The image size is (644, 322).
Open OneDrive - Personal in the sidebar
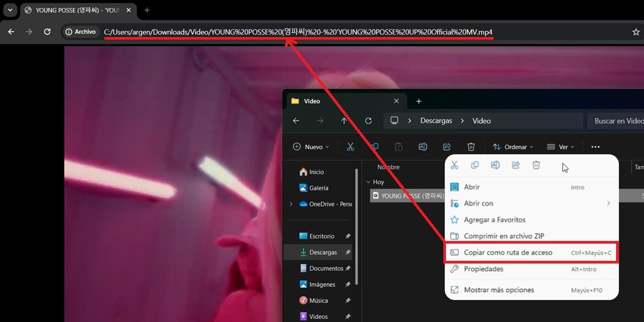point(325,204)
